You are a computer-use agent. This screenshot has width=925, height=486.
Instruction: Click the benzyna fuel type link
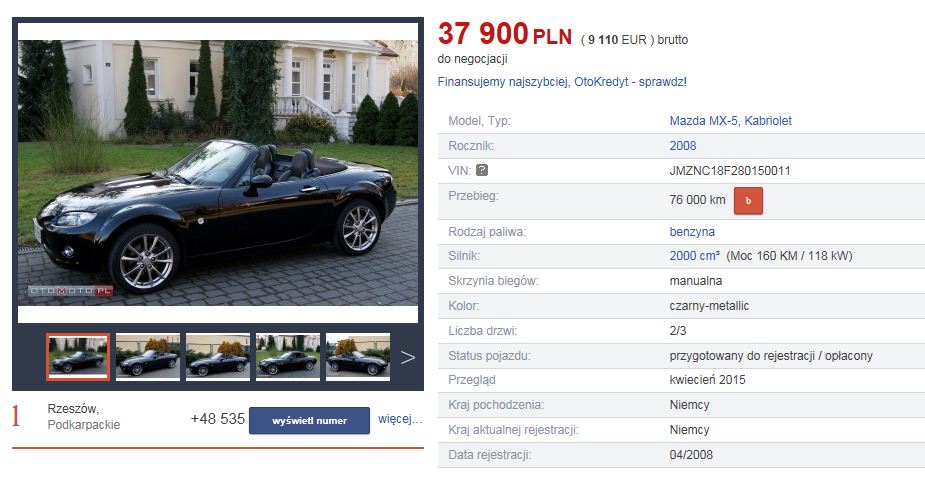[x=692, y=232]
